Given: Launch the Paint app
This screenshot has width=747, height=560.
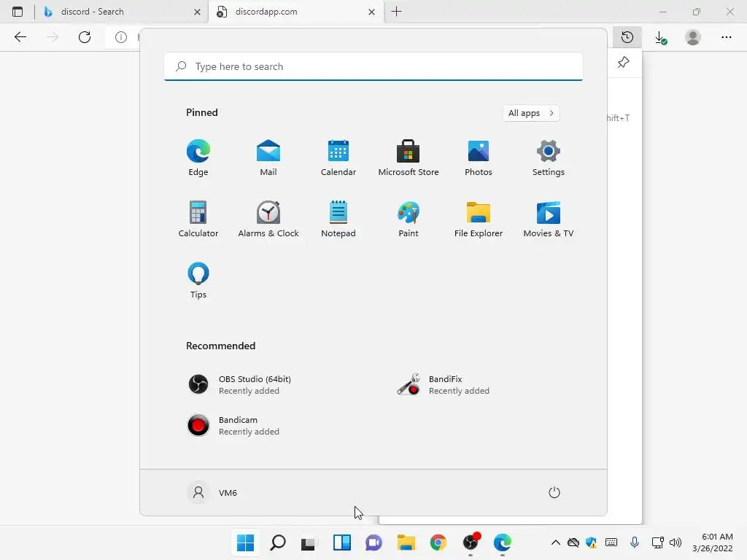Looking at the screenshot, I should 409,219.
